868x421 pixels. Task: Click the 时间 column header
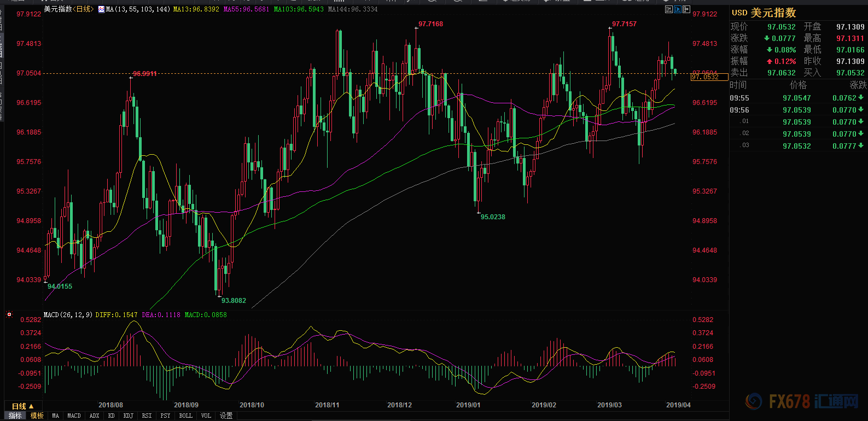(x=738, y=85)
